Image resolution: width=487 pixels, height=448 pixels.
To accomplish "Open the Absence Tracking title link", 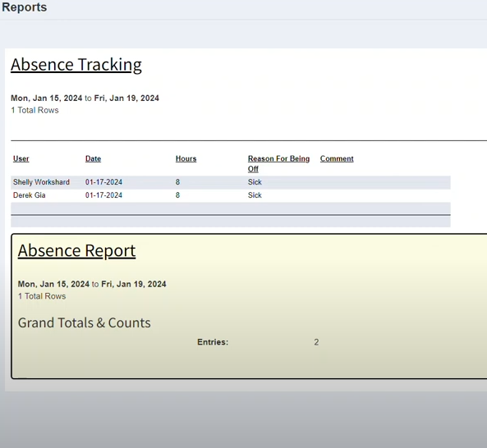I will [76, 65].
